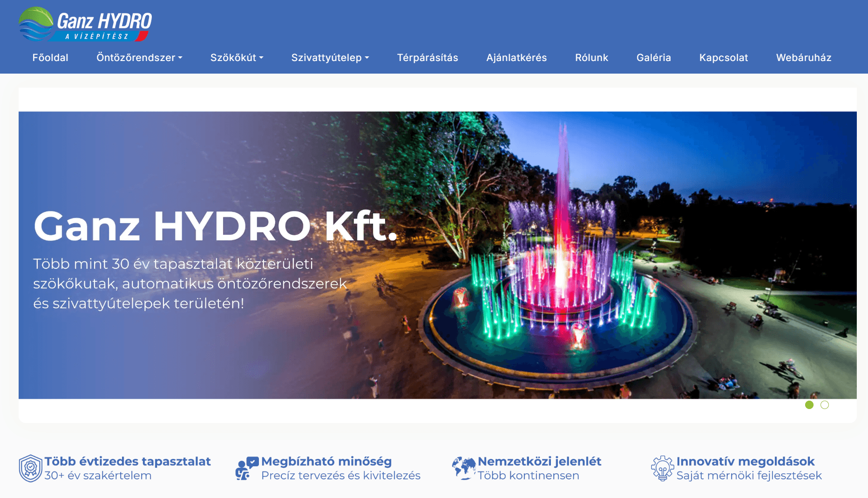Screen dimensions: 868x498
Task: Click Saját mérnöki fejlesztések text
Action: (749, 476)
